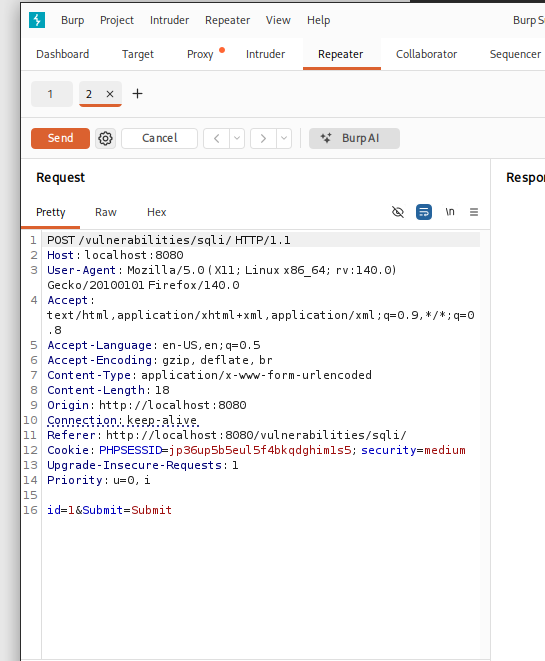
Task: Toggle hide non-printable characters eye icon
Action: point(398,212)
